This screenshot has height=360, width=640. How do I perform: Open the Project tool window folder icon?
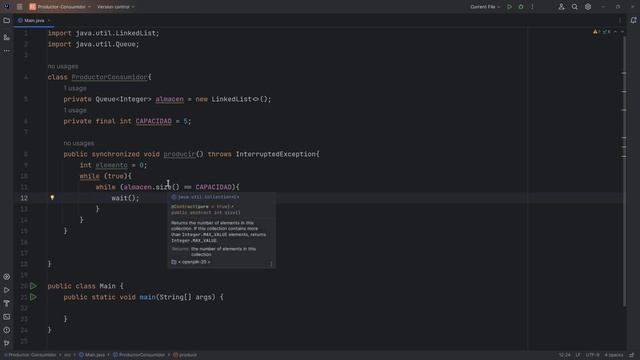(x=7, y=20)
